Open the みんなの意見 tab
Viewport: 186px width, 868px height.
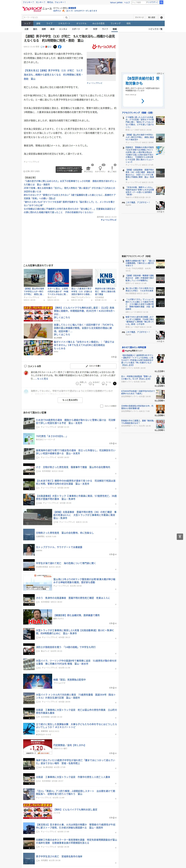coord(98,24)
